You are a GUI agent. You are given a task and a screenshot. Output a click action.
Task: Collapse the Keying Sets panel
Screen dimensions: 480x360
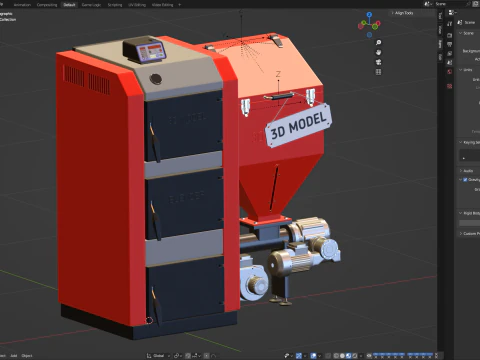pyautogui.click(x=469, y=142)
